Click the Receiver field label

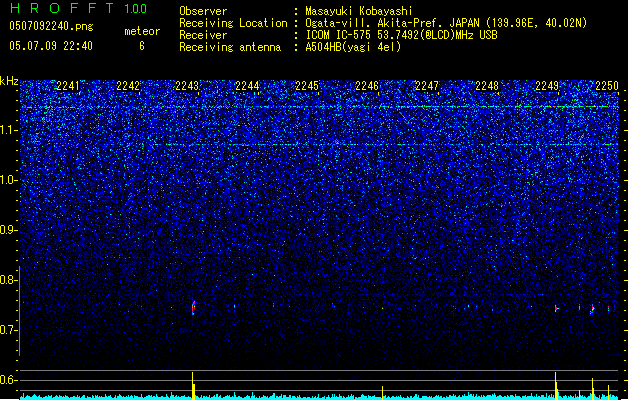(x=203, y=35)
